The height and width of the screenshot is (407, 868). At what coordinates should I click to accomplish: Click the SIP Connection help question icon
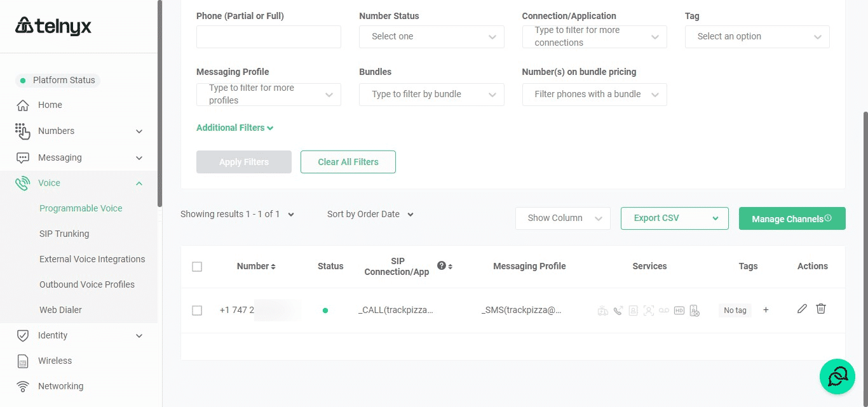442,265
